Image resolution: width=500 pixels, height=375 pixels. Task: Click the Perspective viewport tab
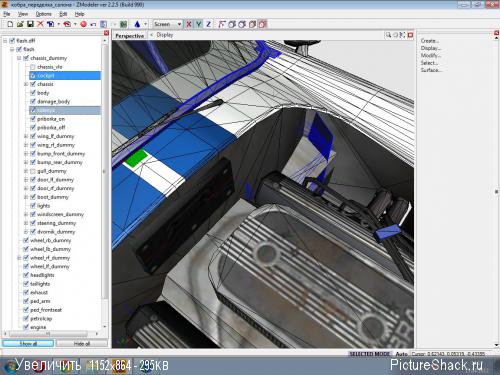[130, 36]
